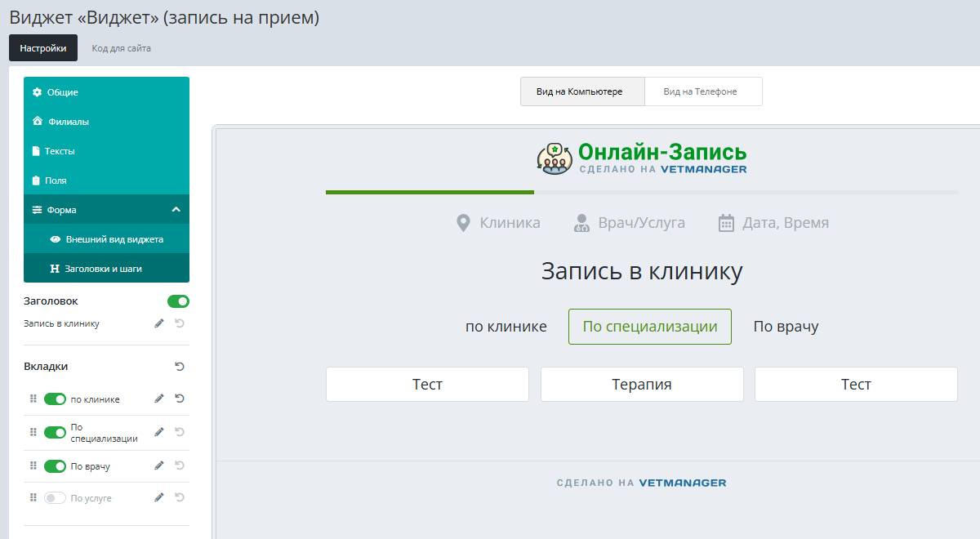Click pencil edit icon for Запись в клинику title
Viewport: 980px width, 539px height.
pyautogui.click(x=159, y=323)
